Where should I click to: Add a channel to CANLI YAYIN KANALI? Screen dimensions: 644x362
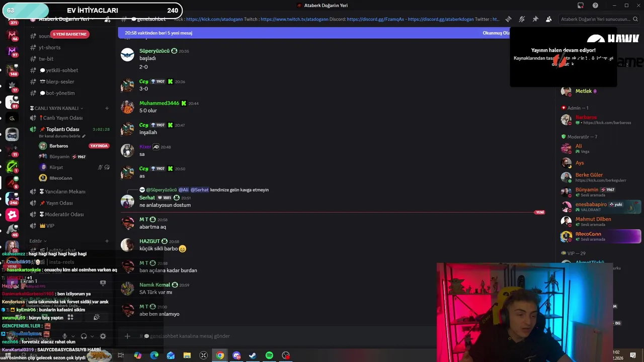107,108
